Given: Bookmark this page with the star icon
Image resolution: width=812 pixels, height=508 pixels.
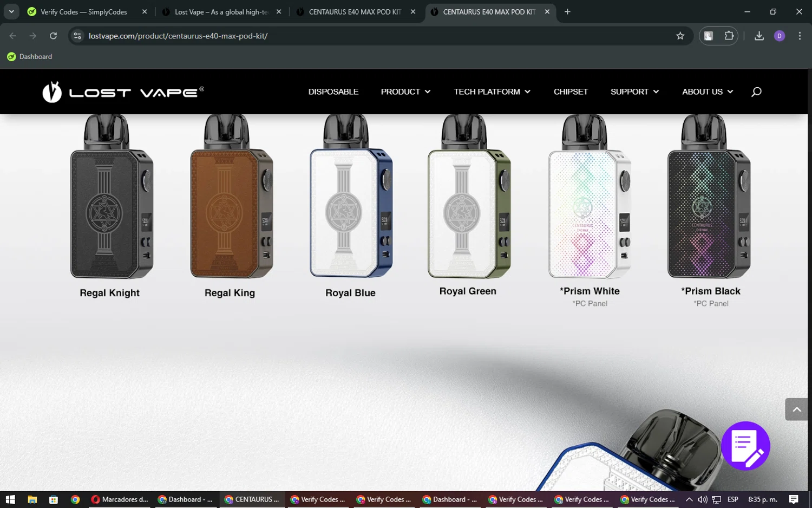Looking at the screenshot, I should (680, 36).
